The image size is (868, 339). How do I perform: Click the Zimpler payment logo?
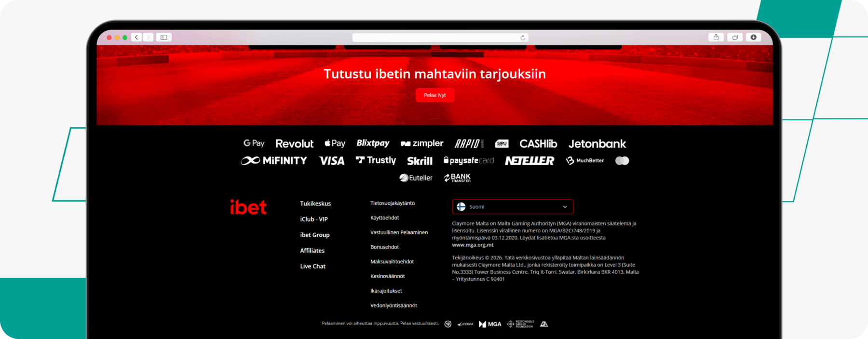(x=422, y=143)
